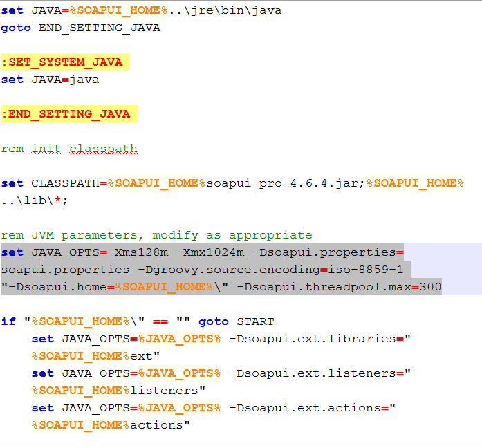Click "-Dgroovy.source.encoding=iso-8859-1" text
The height and width of the screenshot is (448, 482).
(270, 270)
